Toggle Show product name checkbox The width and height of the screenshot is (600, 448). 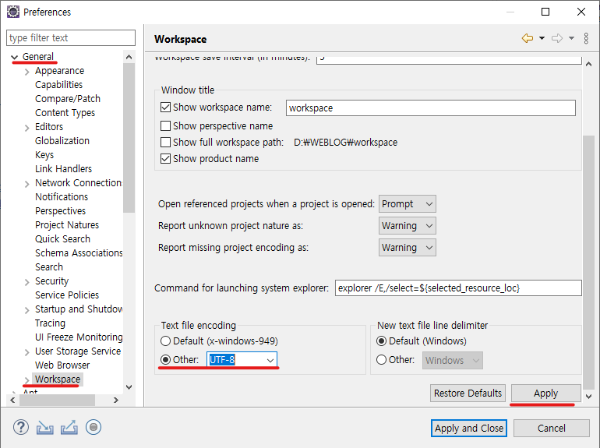(165, 158)
